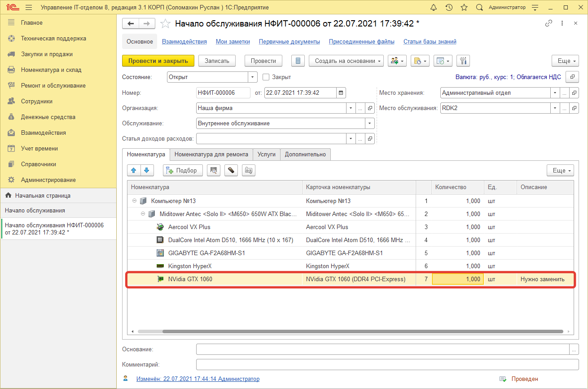
Task: Open Номенклатура для ремонта tab
Action: [x=211, y=154]
